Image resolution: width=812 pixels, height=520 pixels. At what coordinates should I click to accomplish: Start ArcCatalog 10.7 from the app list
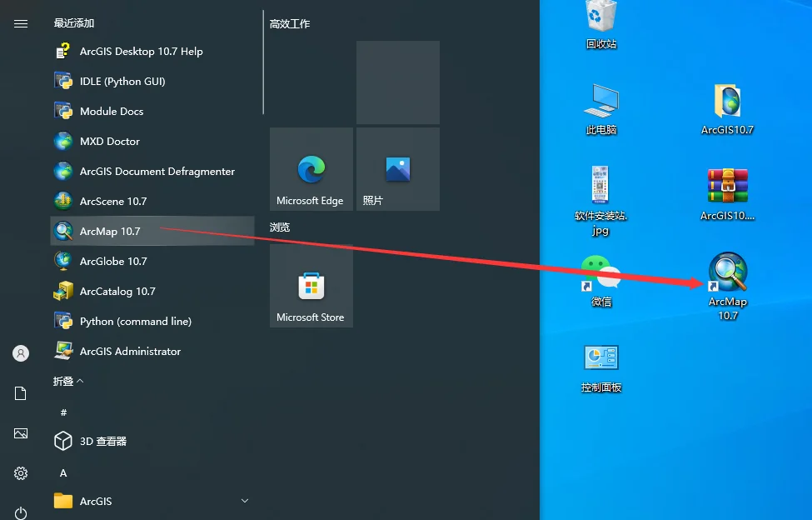pyautogui.click(x=152, y=291)
